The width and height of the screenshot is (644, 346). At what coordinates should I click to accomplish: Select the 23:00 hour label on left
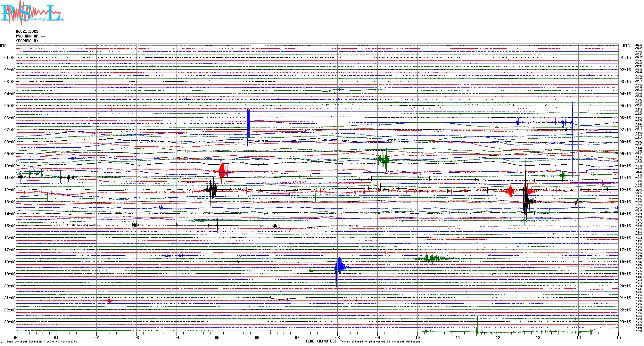pos(10,322)
